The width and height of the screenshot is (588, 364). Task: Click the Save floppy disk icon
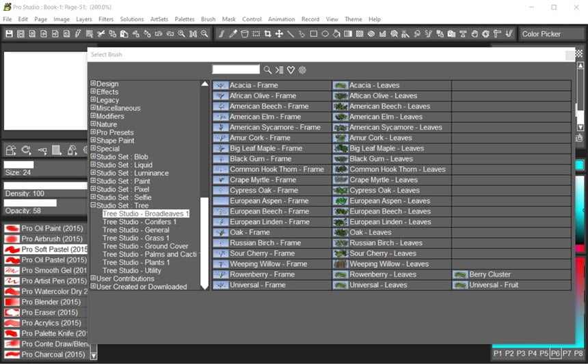point(10,33)
